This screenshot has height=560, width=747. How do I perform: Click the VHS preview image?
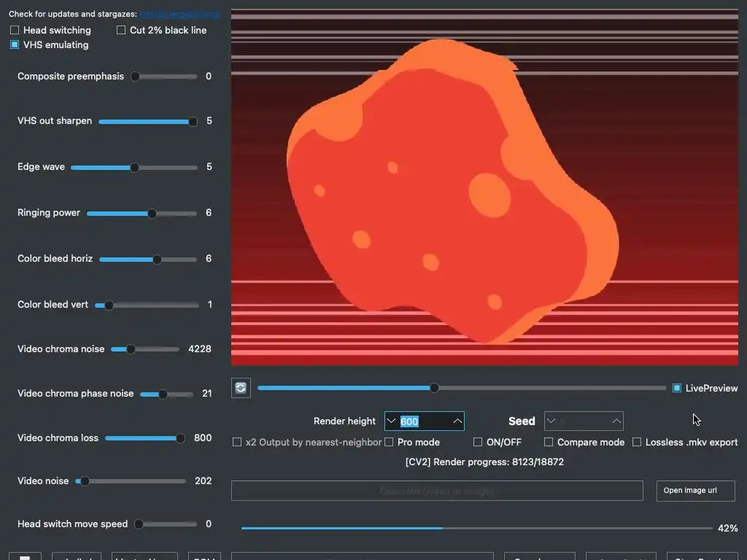tap(484, 187)
